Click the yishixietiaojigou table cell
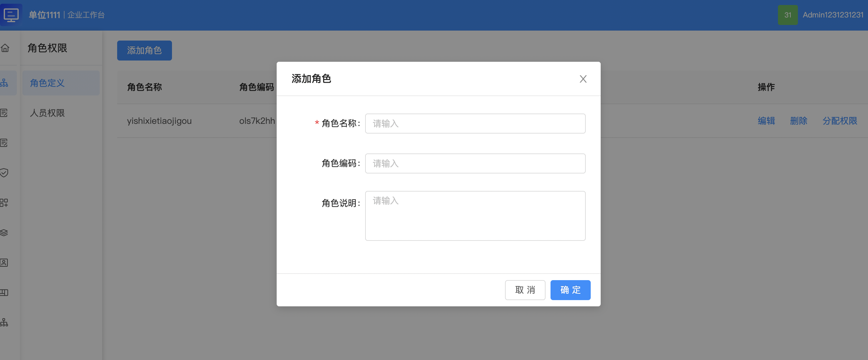This screenshot has width=868, height=360. point(159,121)
